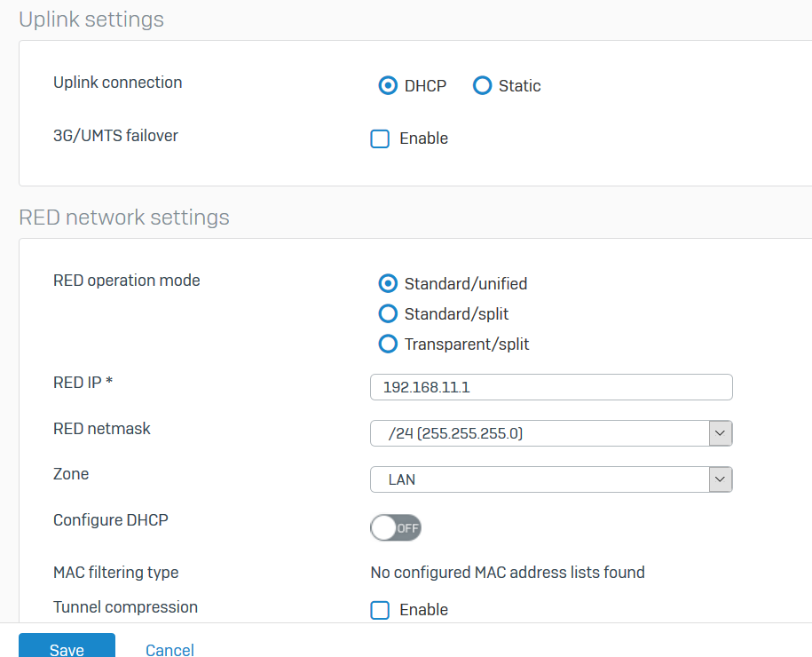Screen dimensions: 812x657
Task: Click the 'No configured MAC address lists found' text
Action: [x=507, y=573]
